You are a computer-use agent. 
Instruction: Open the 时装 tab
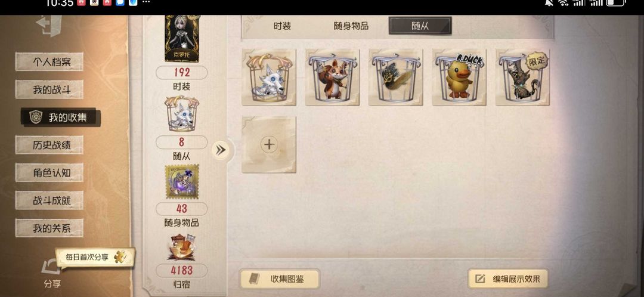click(282, 26)
